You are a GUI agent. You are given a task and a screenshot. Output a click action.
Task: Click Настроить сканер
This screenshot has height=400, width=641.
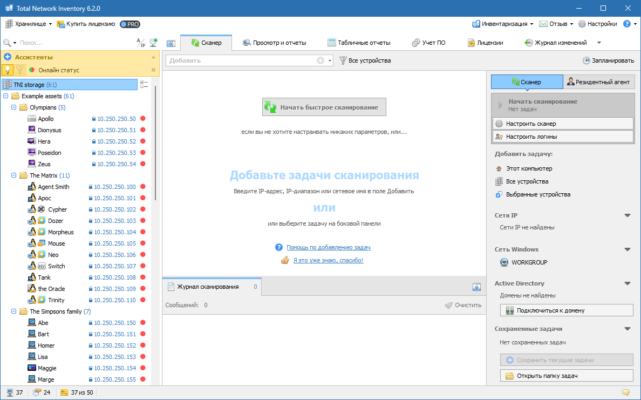(x=563, y=124)
